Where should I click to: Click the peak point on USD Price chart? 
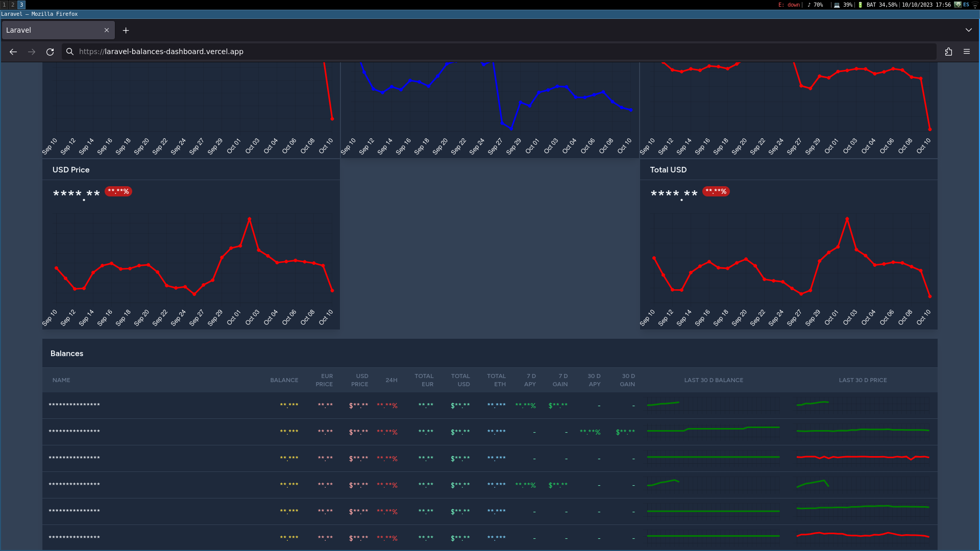click(249, 219)
